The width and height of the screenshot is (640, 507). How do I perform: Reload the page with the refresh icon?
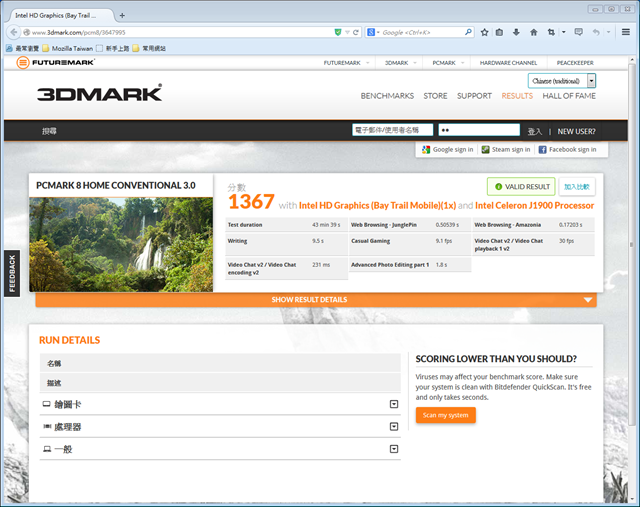coord(356,32)
